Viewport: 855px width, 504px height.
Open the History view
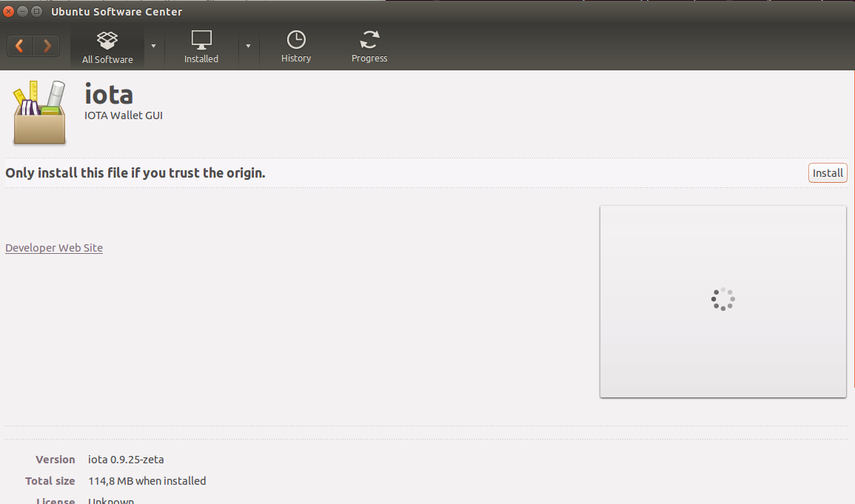coord(296,47)
